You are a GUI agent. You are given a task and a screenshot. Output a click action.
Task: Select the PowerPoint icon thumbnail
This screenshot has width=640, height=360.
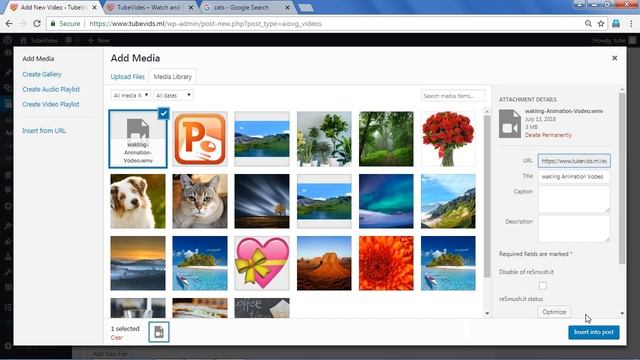[200, 139]
